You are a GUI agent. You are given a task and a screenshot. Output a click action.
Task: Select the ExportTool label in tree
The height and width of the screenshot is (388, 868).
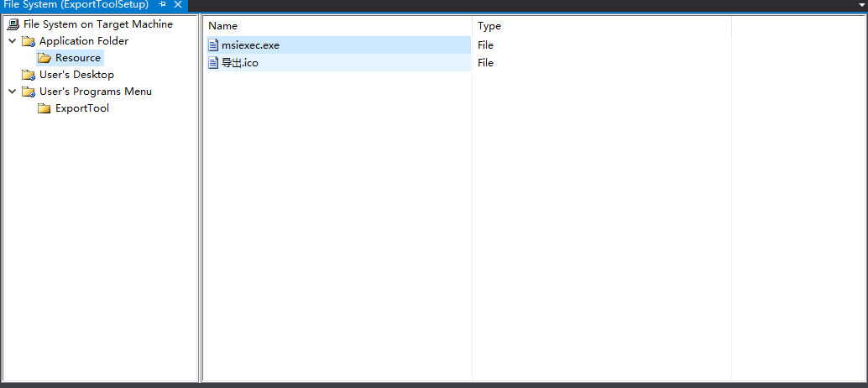point(82,108)
